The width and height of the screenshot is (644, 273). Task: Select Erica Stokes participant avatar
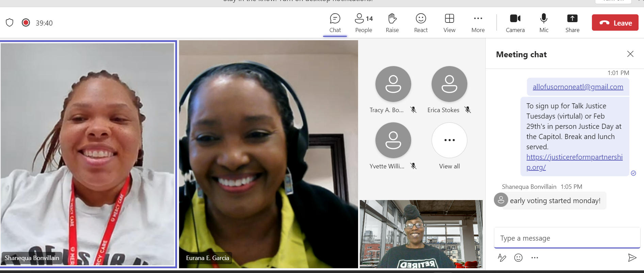pos(449,84)
